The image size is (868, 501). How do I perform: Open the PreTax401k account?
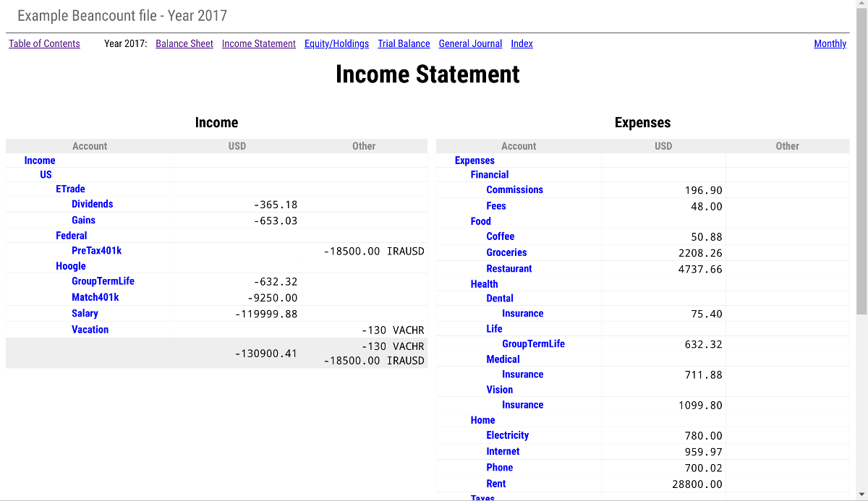tap(96, 250)
